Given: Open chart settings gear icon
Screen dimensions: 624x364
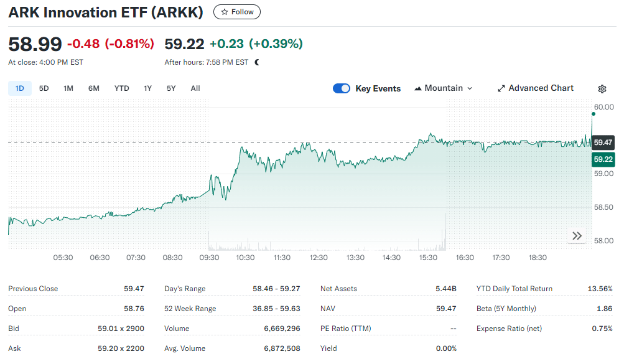Looking at the screenshot, I should click(x=602, y=89).
